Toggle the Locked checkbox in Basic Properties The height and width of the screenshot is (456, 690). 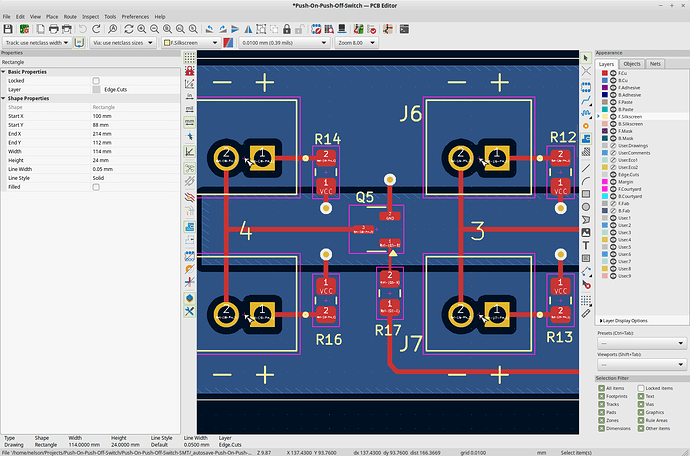click(96, 81)
